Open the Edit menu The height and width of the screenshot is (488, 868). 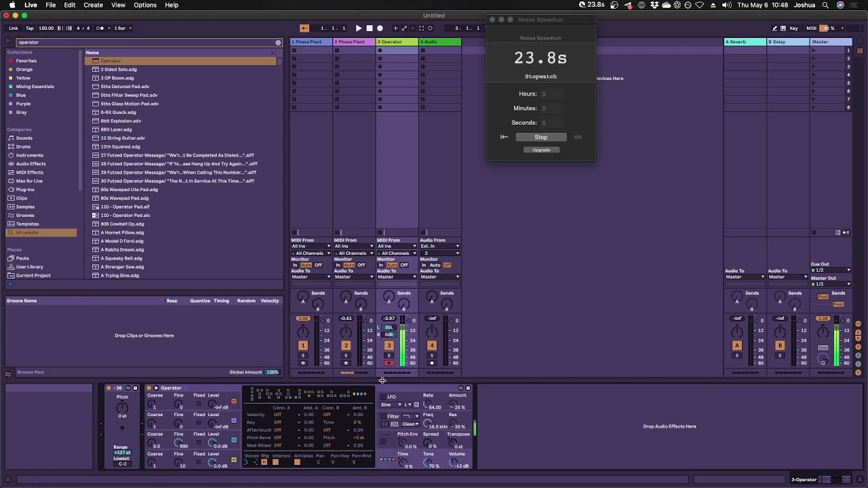pyautogui.click(x=70, y=5)
